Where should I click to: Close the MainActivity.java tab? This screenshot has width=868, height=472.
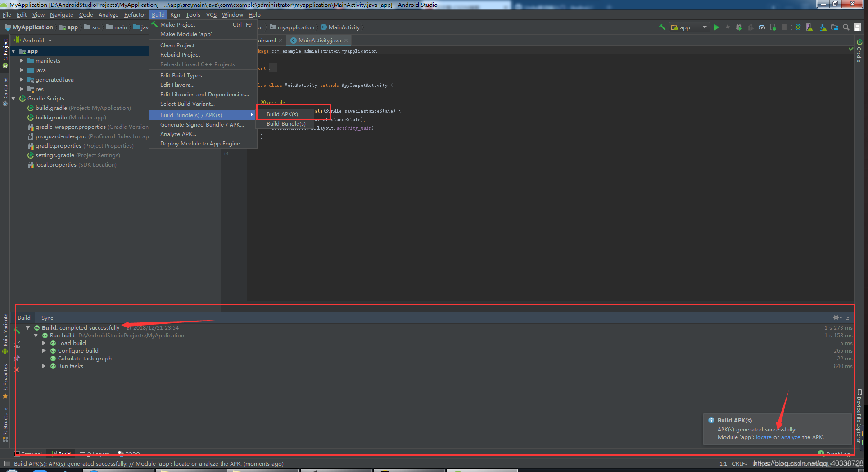click(x=346, y=40)
